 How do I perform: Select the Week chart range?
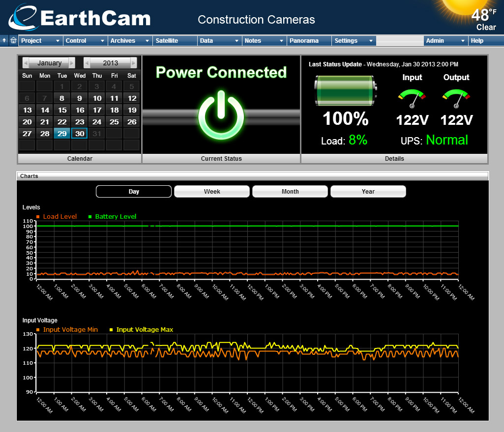212,192
